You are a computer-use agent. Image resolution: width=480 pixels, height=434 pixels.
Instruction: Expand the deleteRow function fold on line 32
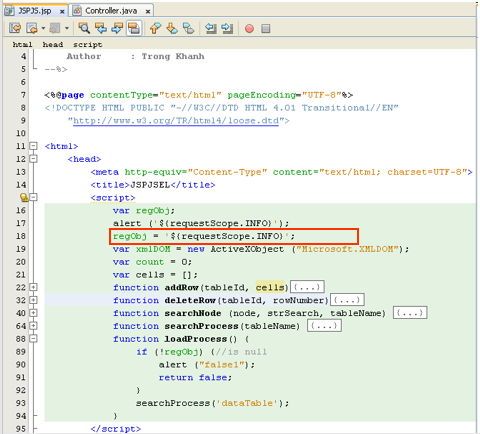[33, 300]
